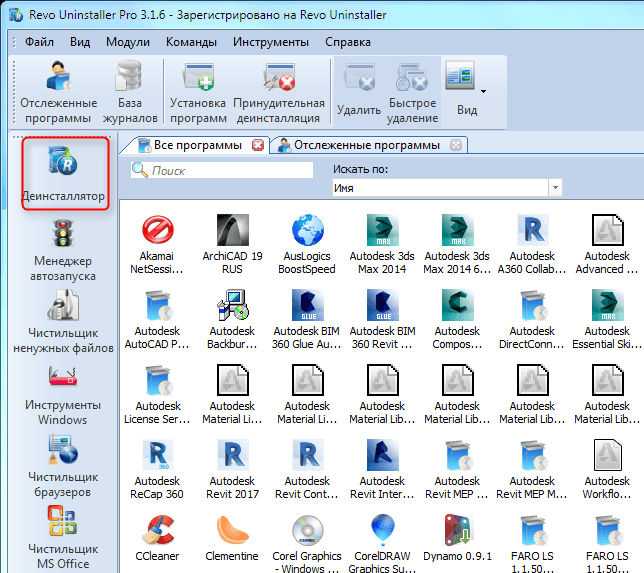Screen dimensions: 644x573
Task: Select Autodesk DirectConnect program
Action: pyautogui.click(x=532, y=320)
